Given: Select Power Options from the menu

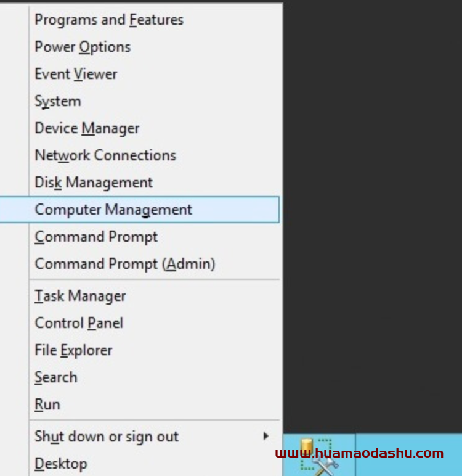Looking at the screenshot, I should [83, 47].
